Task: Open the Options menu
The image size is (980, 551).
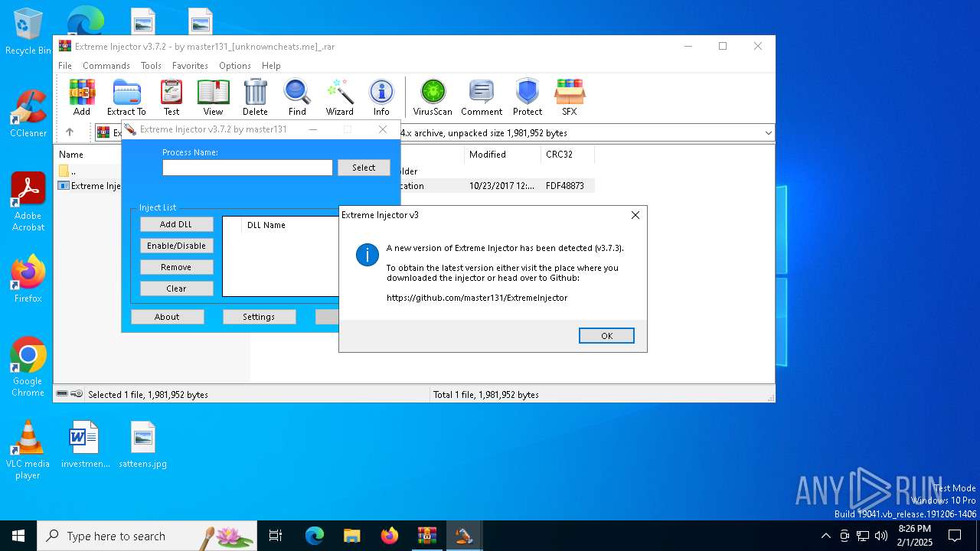Action: click(235, 66)
